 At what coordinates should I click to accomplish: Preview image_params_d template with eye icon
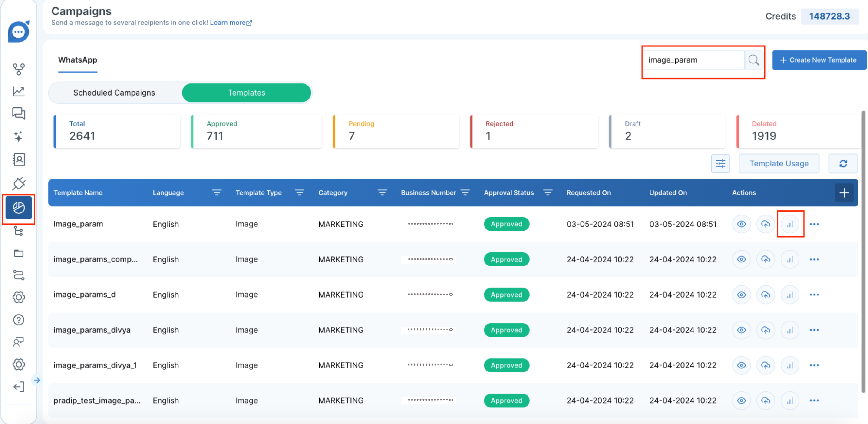pos(741,295)
